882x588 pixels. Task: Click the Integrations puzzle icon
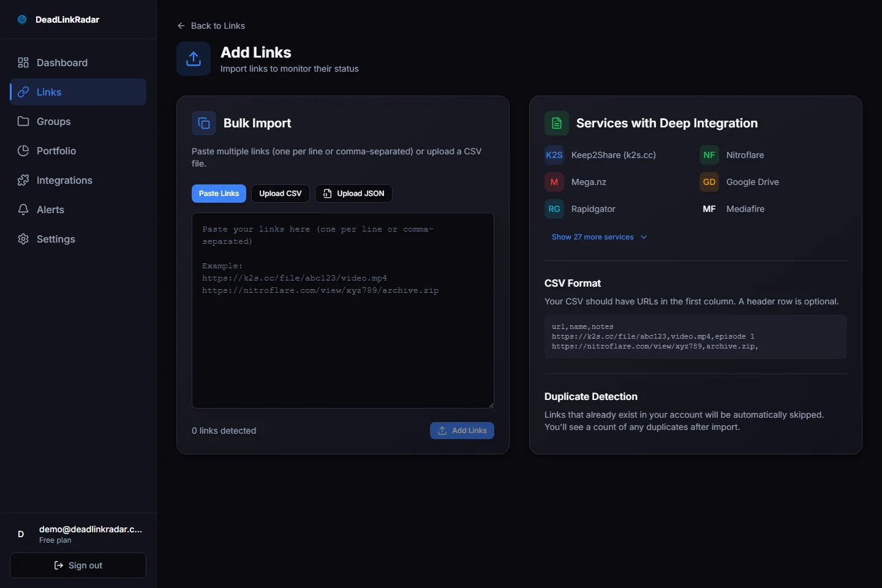click(23, 180)
